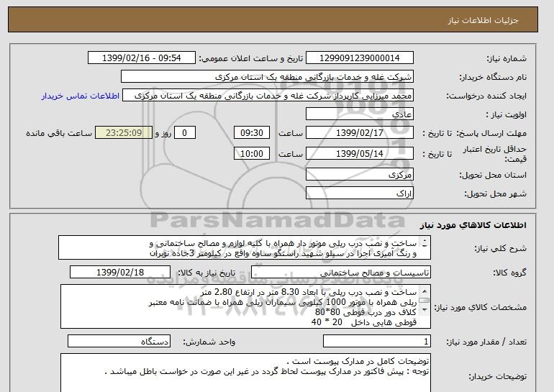554x392 pixels.
Task: Click the quantity field showing 1
Action: tap(377, 341)
